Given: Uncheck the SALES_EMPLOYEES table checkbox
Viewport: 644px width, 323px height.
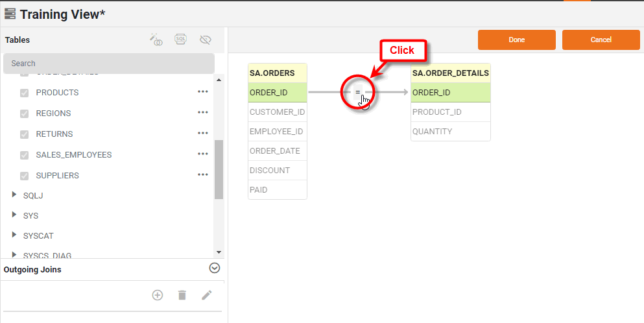Looking at the screenshot, I should point(25,155).
